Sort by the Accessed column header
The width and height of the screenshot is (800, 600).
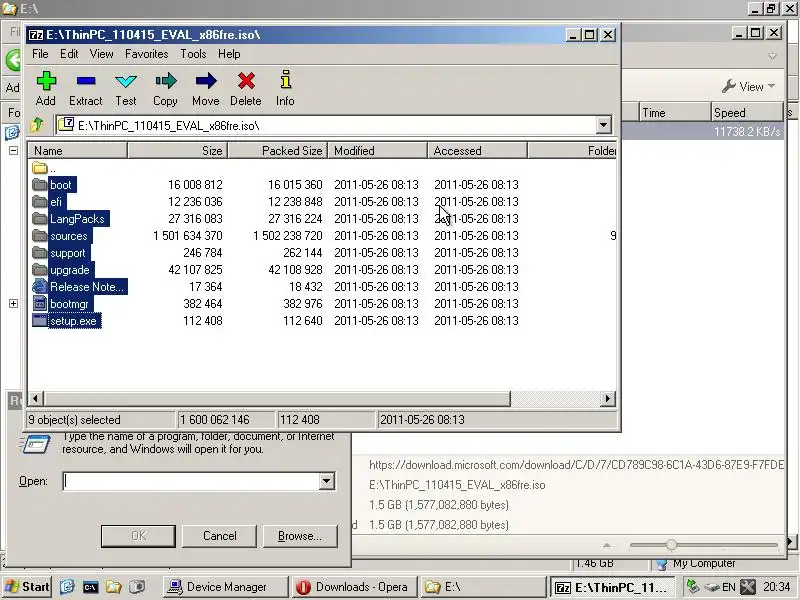pos(478,151)
